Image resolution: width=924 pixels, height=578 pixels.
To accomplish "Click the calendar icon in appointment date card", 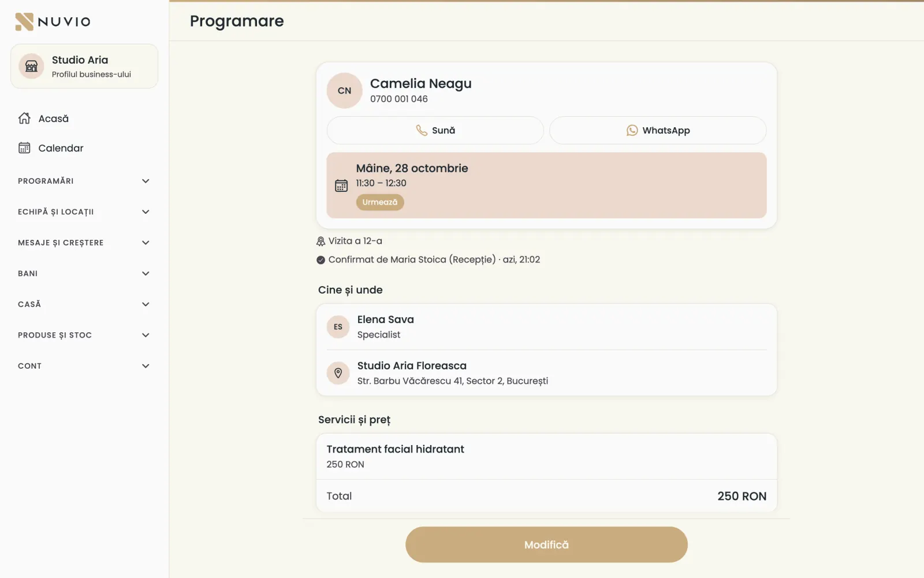I will click(341, 186).
